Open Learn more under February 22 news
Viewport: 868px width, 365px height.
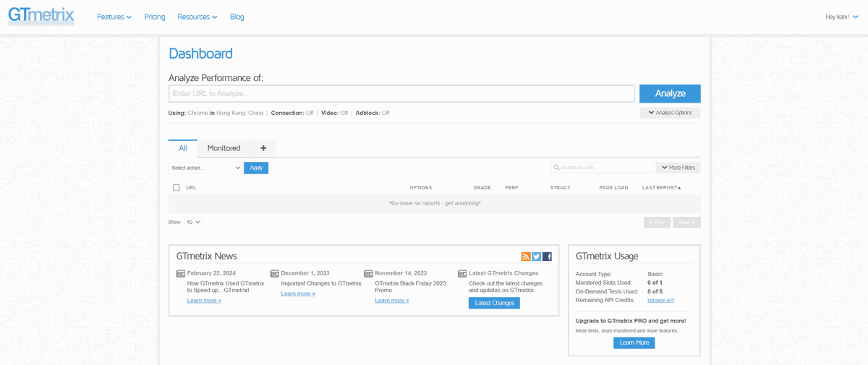click(204, 300)
